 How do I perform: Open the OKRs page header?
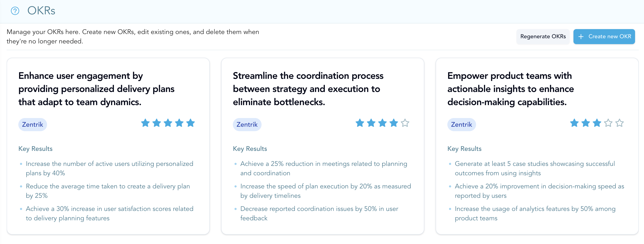[x=41, y=11]
